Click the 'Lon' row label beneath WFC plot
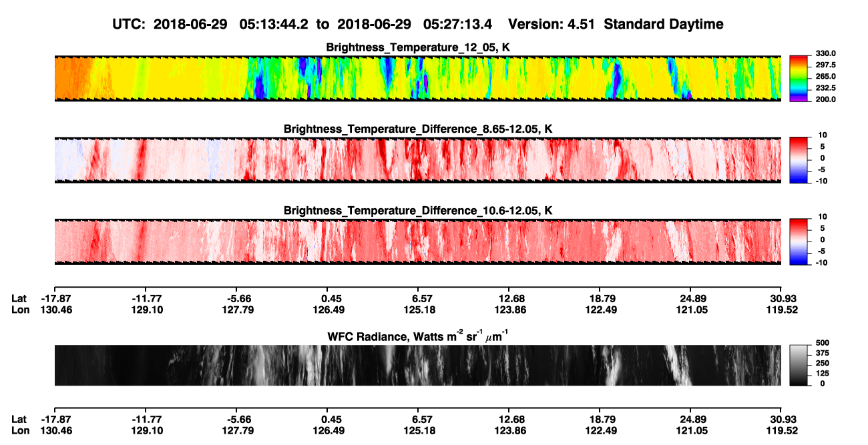868x445 pixels. pos(21,431)
